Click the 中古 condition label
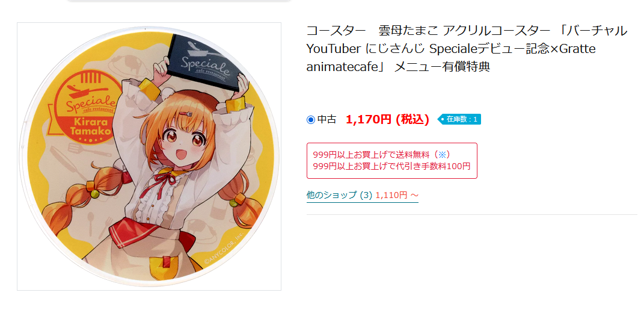 click(x=327, y=120)
